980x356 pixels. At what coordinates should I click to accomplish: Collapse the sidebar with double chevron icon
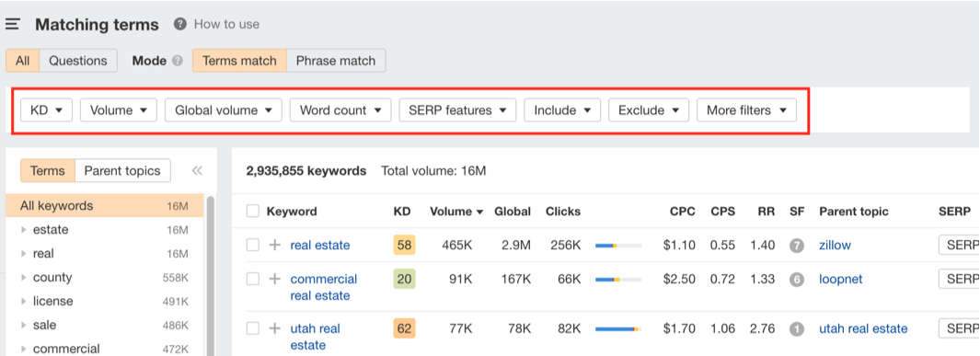(197, 171)
